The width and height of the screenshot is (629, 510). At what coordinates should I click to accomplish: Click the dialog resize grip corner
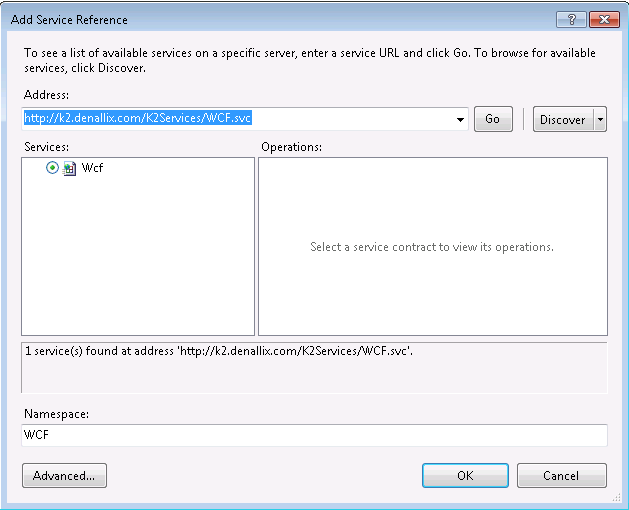pos(617,498)
